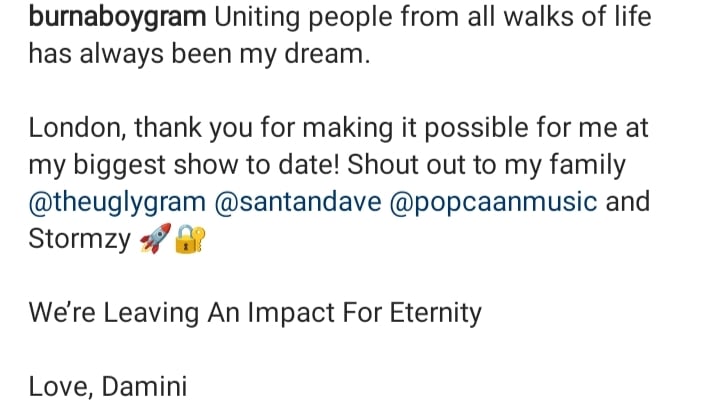Click the name Stormzy in the caption
Screen dimensions: 720x406
78,241
